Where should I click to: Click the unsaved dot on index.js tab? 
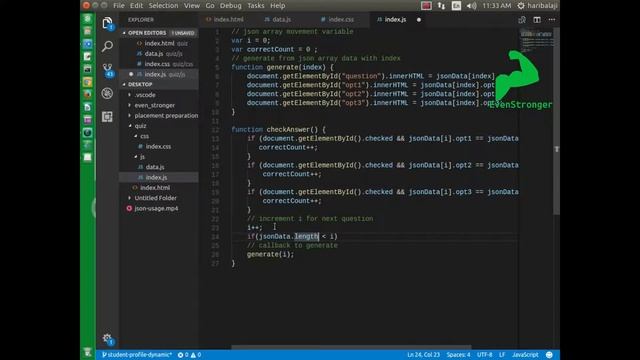(419, 20)
